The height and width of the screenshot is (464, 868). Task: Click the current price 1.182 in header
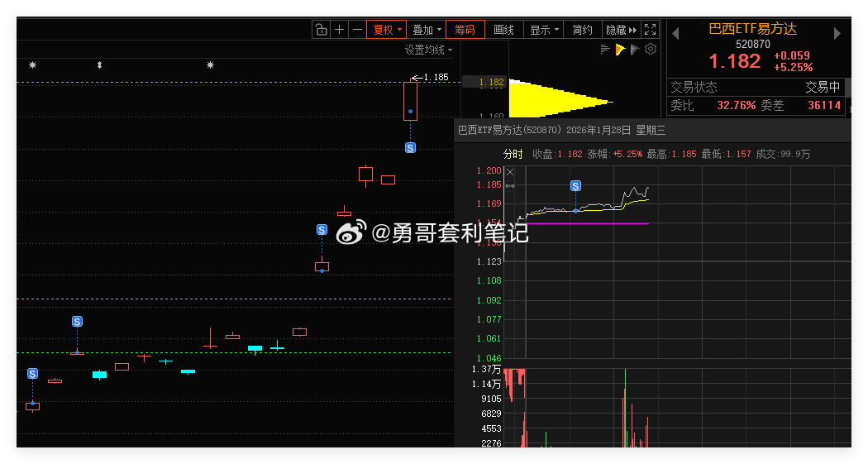click(735, 61)
